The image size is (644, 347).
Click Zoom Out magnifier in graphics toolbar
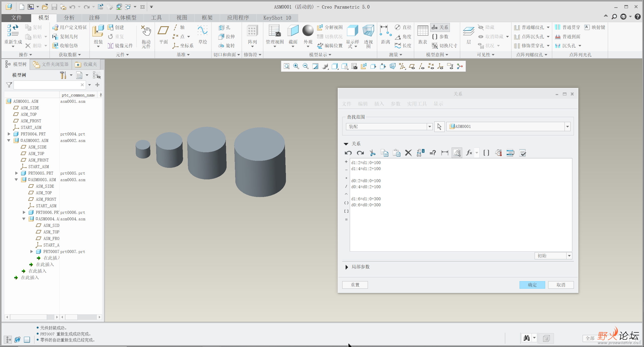click(306, 66)
